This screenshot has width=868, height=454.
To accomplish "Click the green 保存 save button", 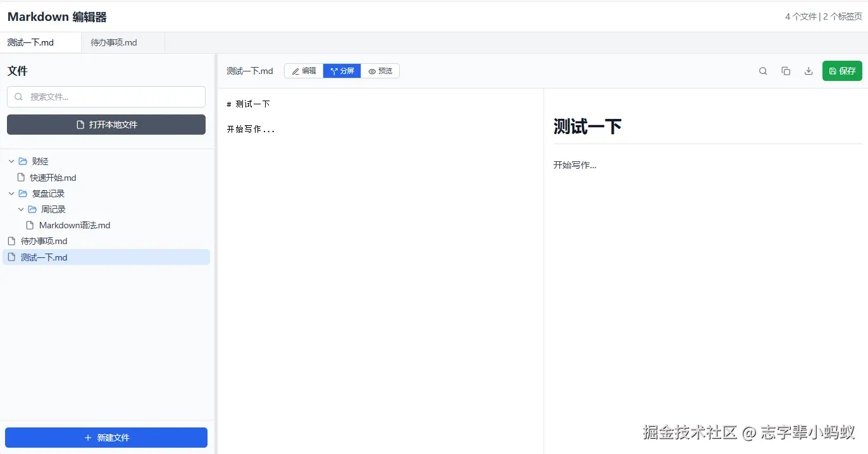I will [842, 71].
